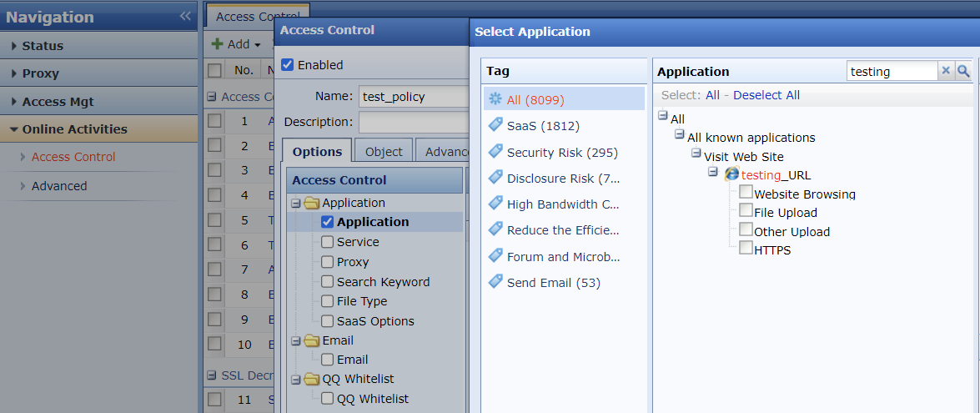Choose the Send Email (53) tag

point(553,283)
